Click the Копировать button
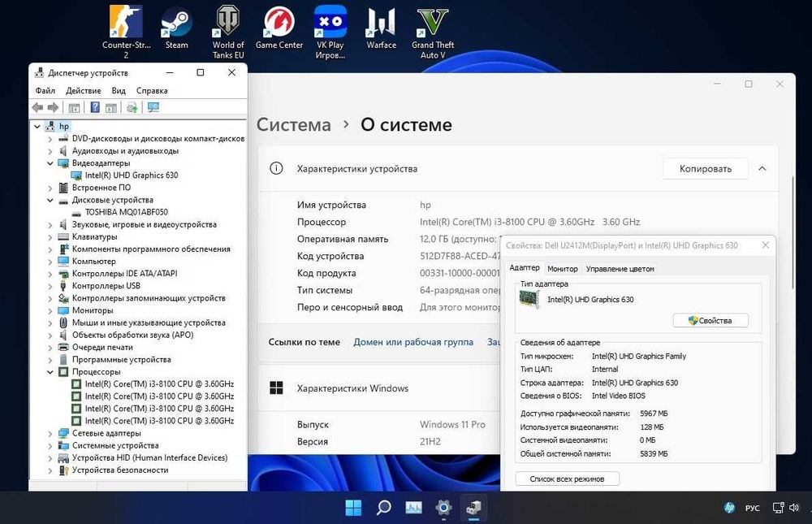812x524 pixels. [x=706, y=168]
